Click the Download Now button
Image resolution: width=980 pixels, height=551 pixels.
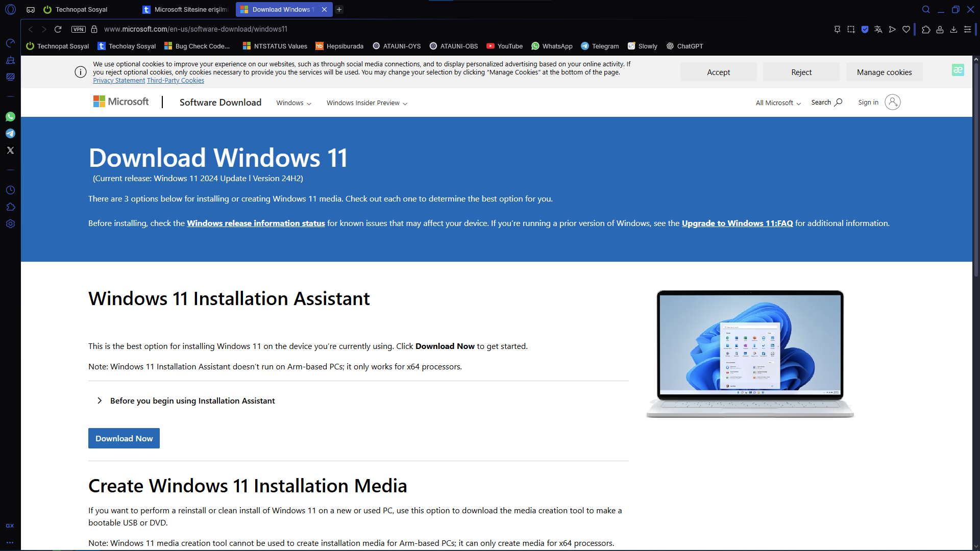coord(124,438)
